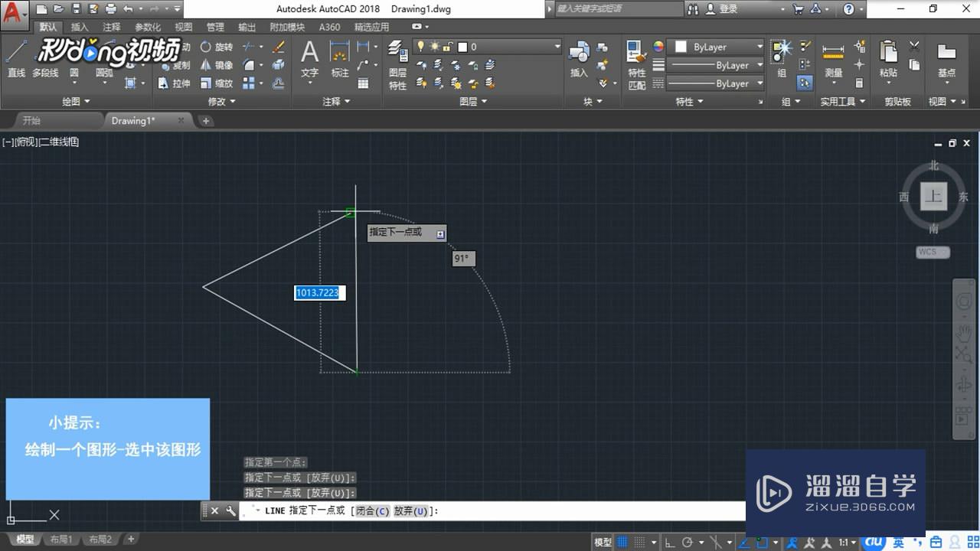Click the 模型 button in status bar
980x551 pixels.
coord(603,542)
